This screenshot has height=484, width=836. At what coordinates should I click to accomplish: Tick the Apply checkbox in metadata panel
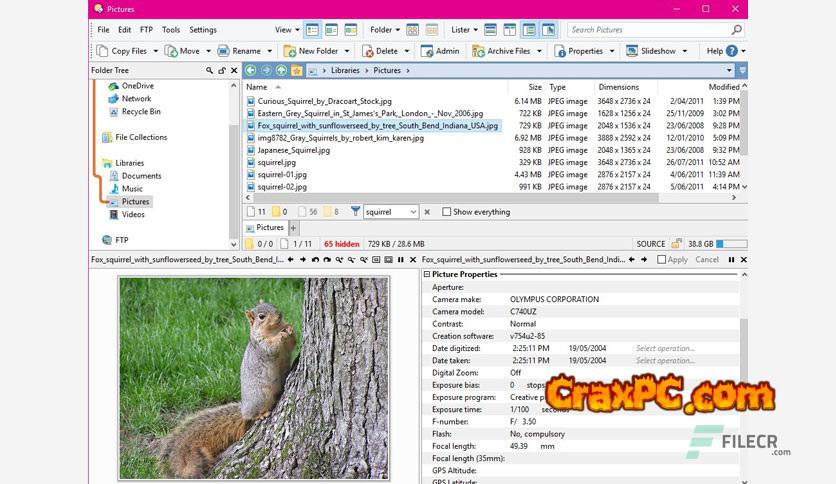[x=662, y=260]
